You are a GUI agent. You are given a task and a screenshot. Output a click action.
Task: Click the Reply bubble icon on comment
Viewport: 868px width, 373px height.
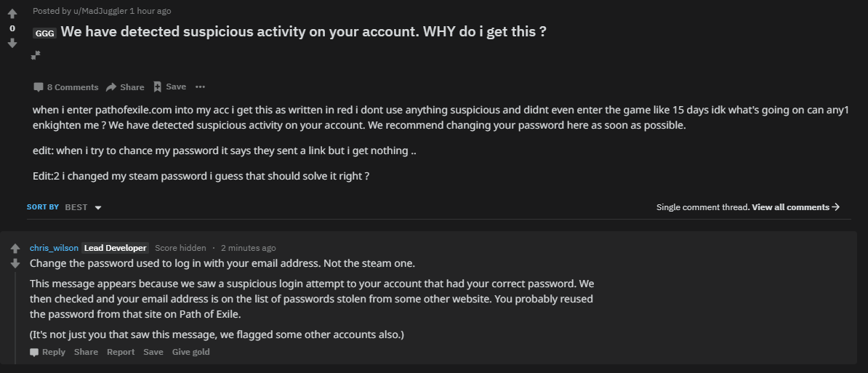(34, 352)
